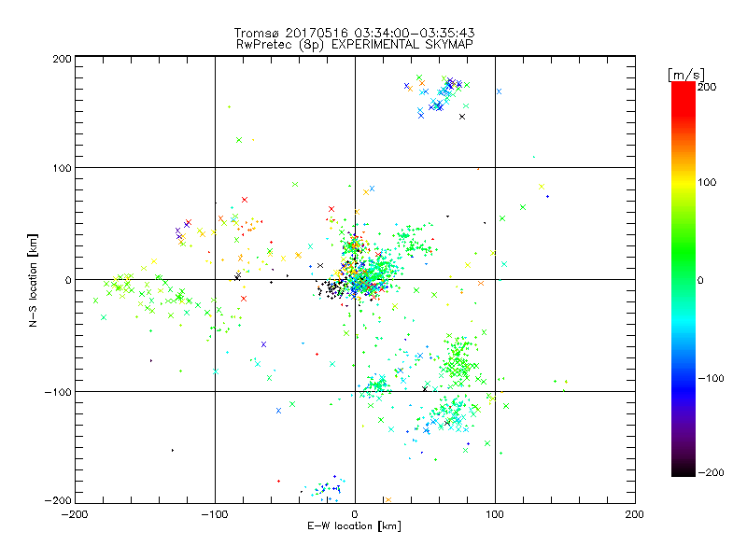747x560 pixels.
Task: Click the velocity color bar
Action: point(684,279)
